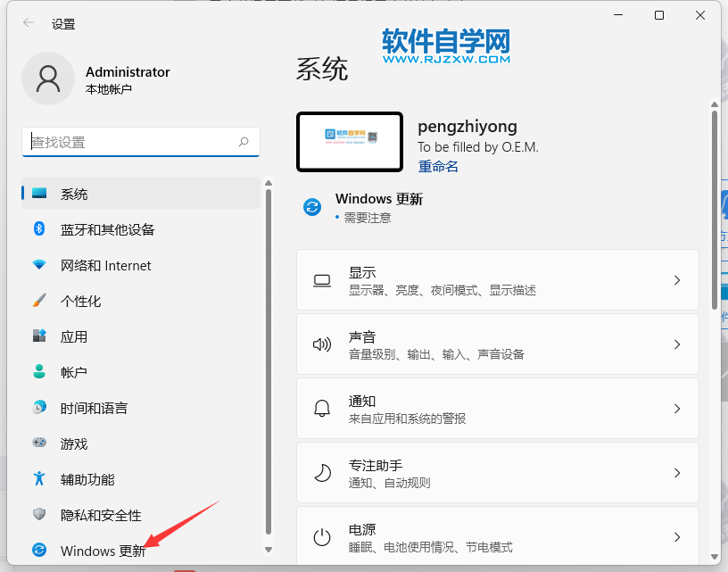Viewport: 728px width, 572px height.
Task: Open the 显示 settings card
Action: tap(497, 280)
